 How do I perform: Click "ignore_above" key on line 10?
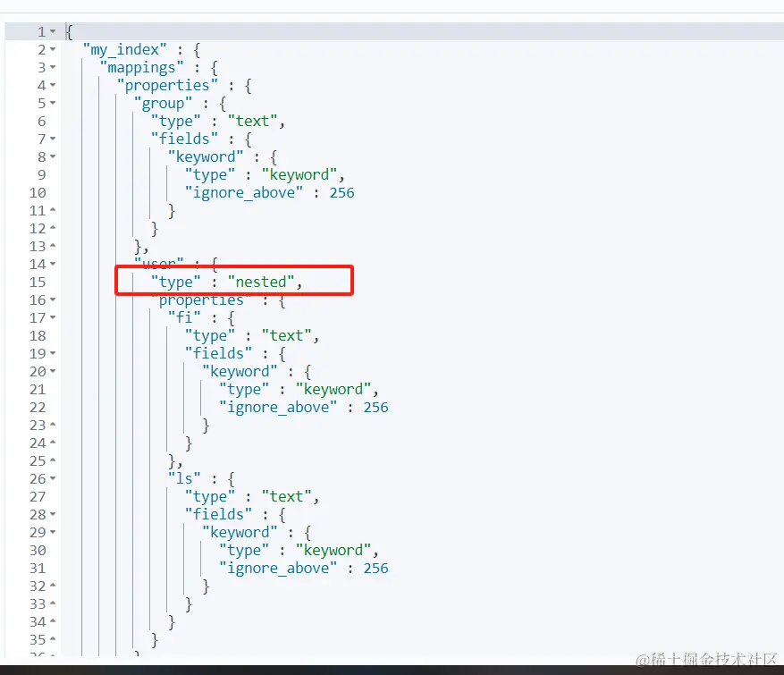tap(244, 192)
